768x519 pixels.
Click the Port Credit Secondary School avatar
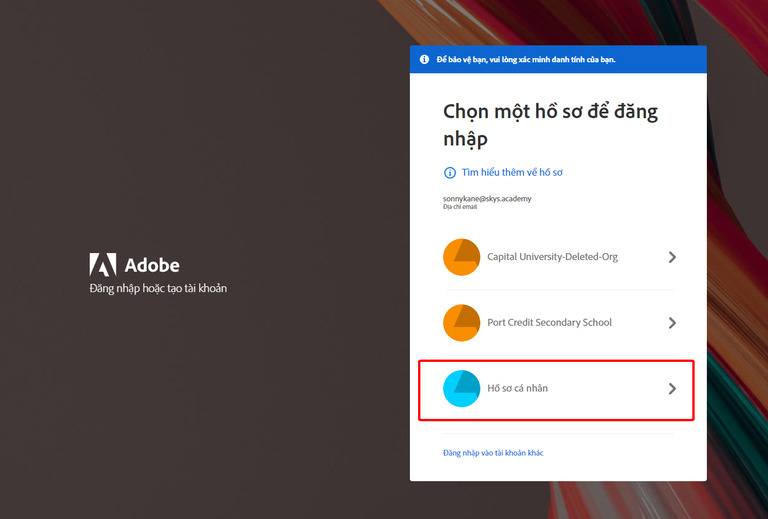tap(461, 323)
